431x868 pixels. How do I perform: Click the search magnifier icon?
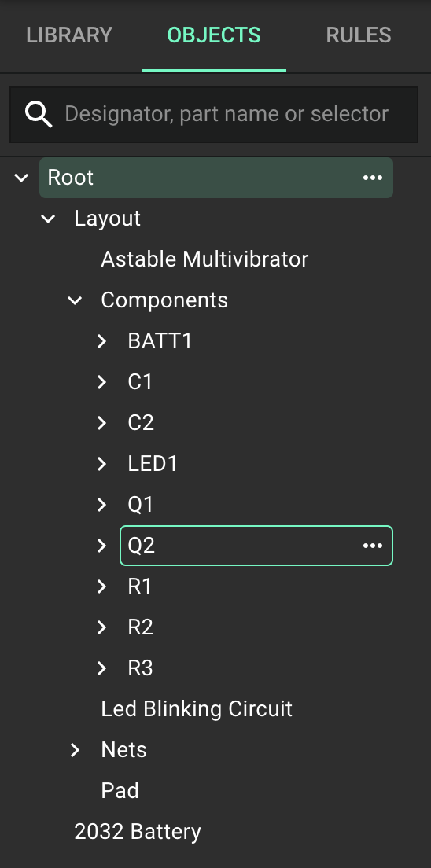[x=39, y=115]
